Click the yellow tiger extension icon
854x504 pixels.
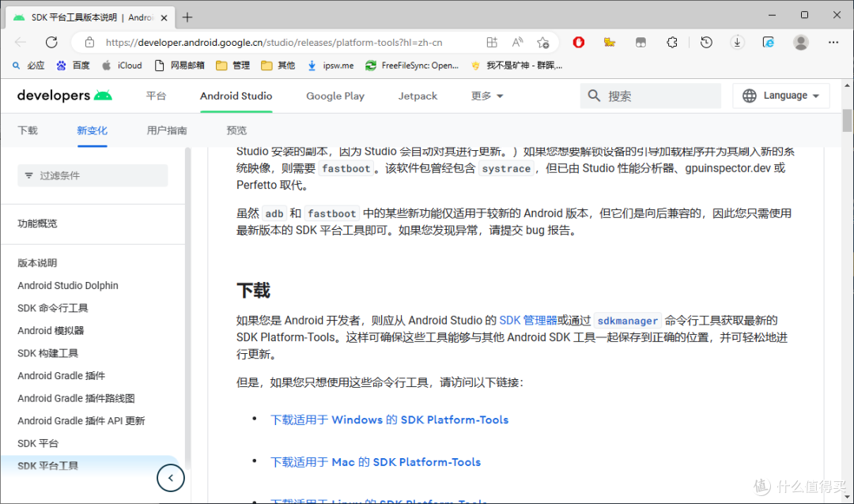pos(610,43)
